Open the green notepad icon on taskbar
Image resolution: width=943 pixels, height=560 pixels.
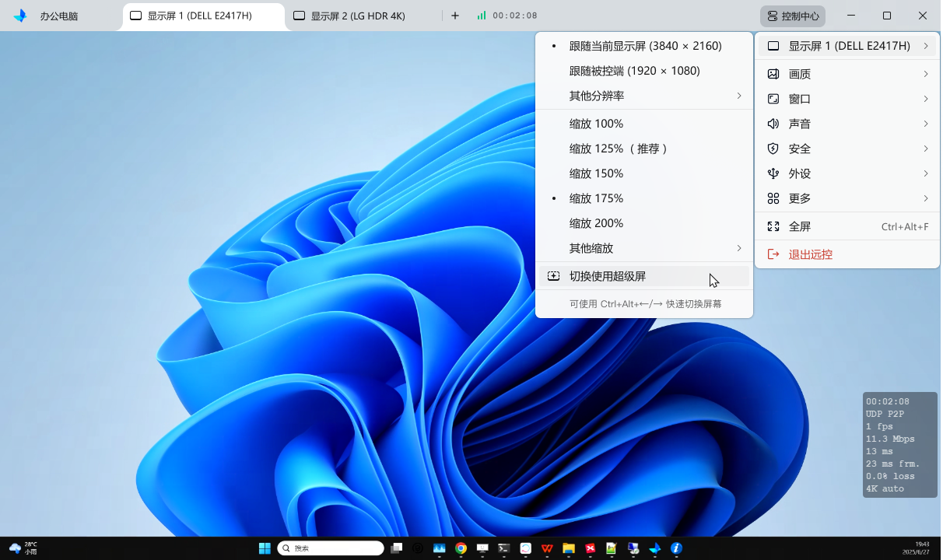coord(612,548)
